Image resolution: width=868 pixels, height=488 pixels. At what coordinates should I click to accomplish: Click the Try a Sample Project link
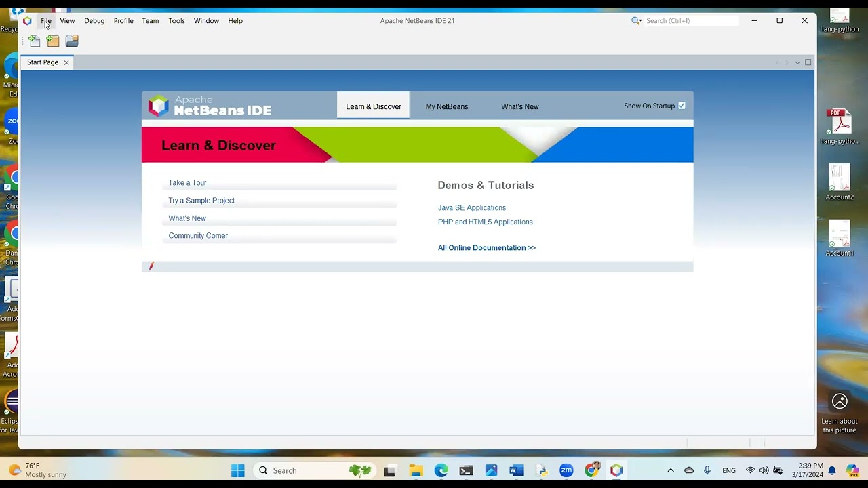201,201
